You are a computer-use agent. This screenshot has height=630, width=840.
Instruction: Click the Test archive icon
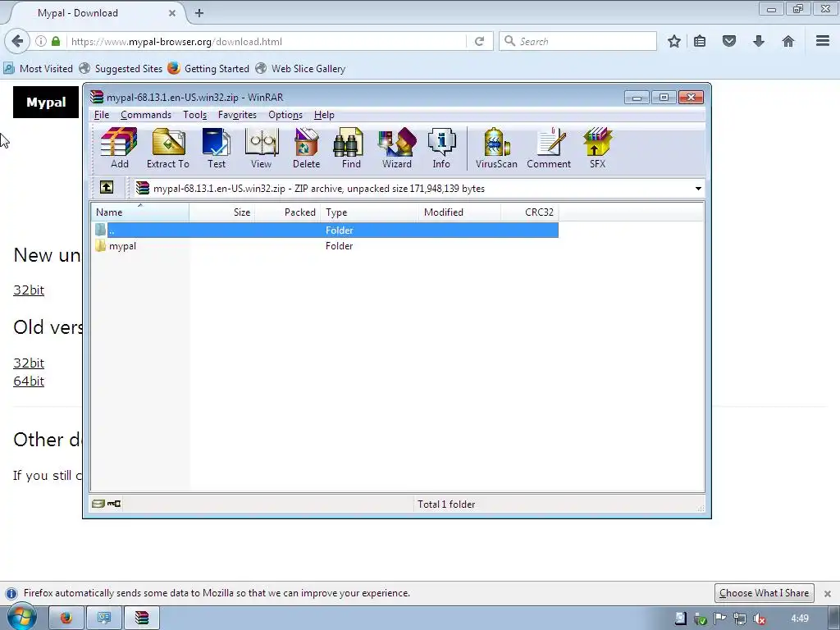(217, 148)
